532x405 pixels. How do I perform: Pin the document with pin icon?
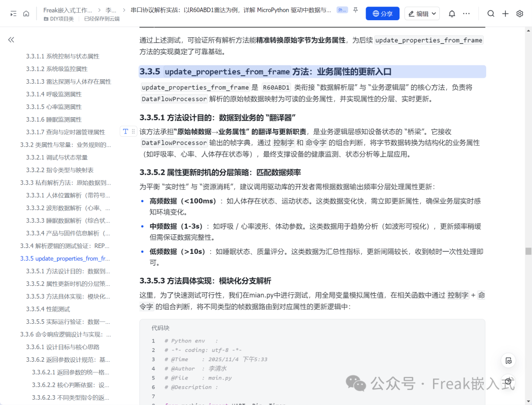pos(355,10)
